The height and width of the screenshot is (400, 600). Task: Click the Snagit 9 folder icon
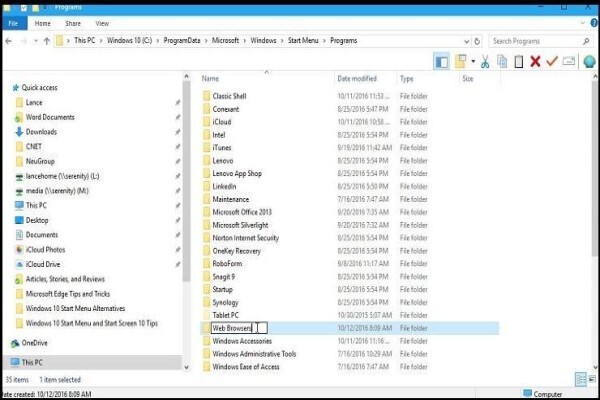[207, 276]
